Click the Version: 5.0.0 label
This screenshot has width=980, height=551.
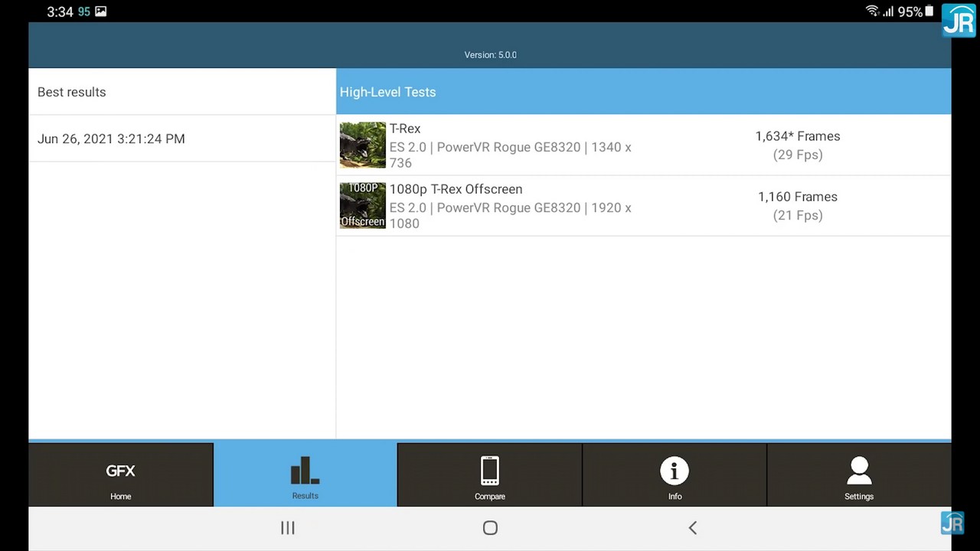[x=490, y=55]
